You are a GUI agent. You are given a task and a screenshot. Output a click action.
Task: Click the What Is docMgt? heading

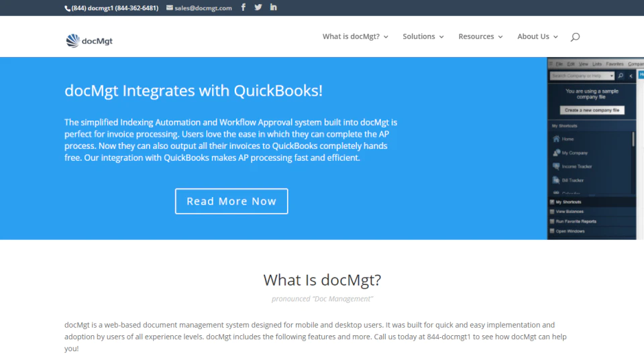(x=322, y=280)
